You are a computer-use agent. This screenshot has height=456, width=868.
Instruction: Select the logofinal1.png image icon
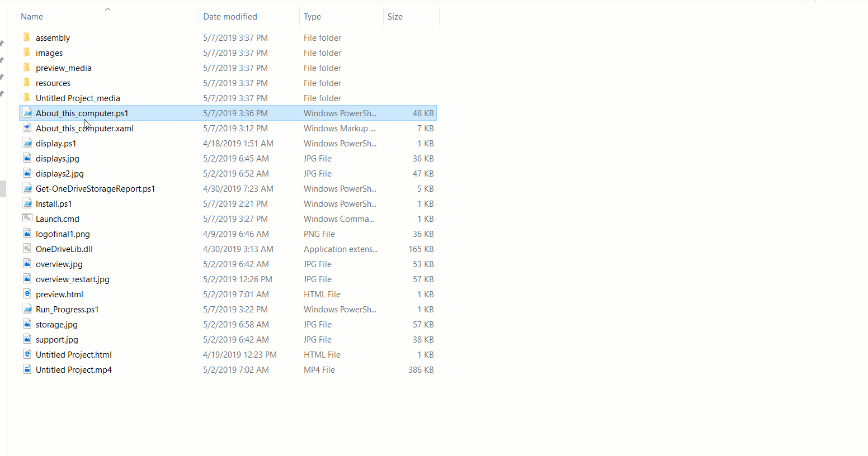coord(27,234)
